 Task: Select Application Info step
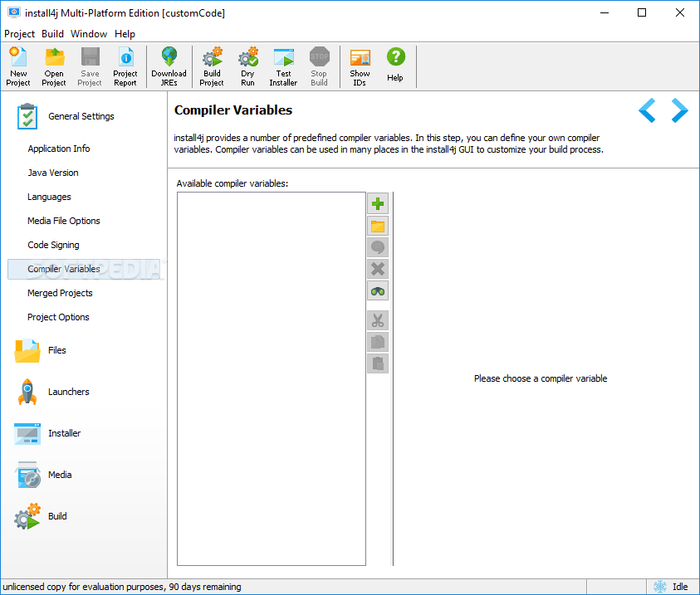pyautogui.click(x=59, y=149)
